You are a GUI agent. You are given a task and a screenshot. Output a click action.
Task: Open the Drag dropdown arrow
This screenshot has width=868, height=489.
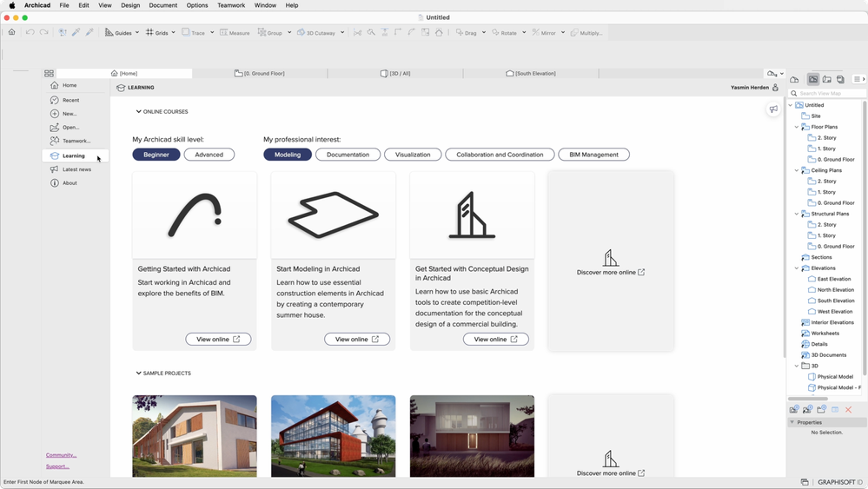pos(484,32)
